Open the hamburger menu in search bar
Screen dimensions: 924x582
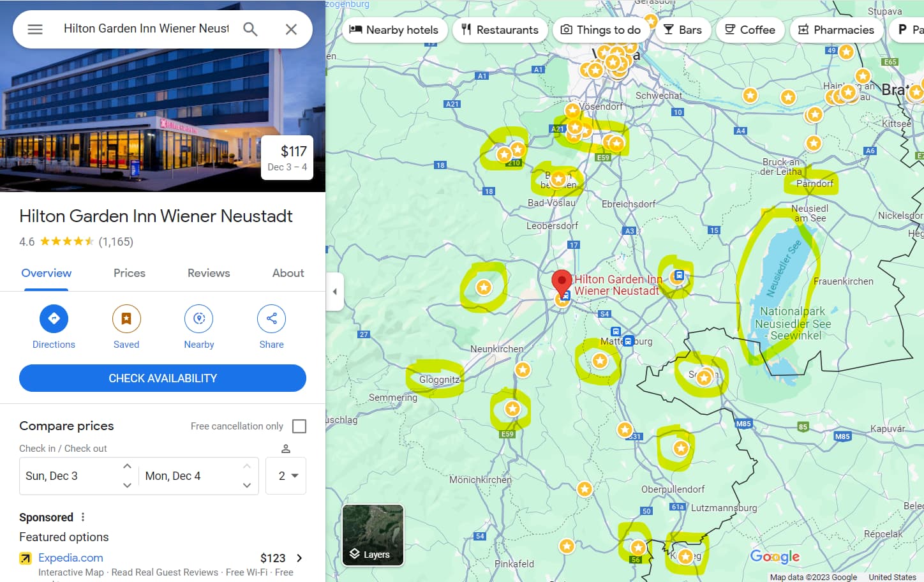(x=35, y=29)
